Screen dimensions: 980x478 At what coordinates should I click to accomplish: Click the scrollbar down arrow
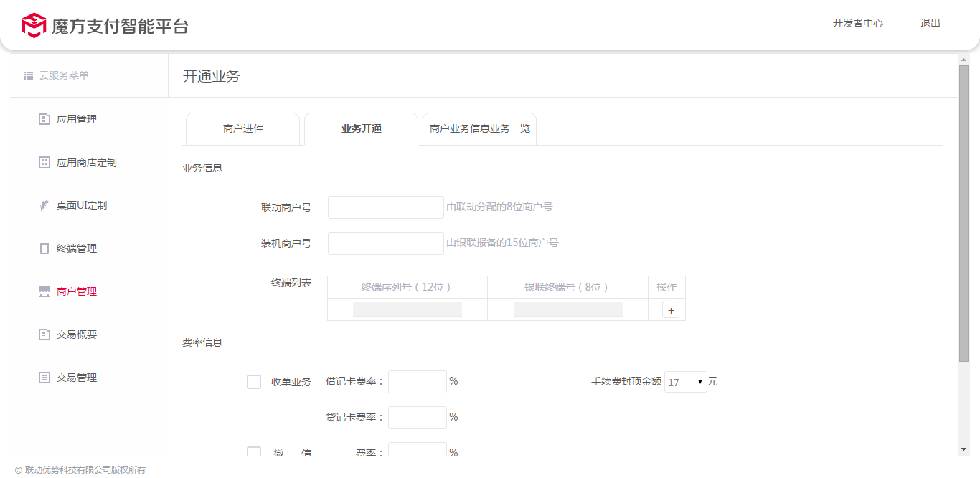963,449
